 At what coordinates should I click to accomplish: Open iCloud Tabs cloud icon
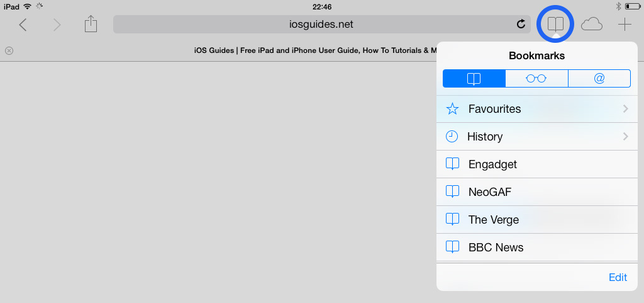pyautogui.click(x=591, y=25)
